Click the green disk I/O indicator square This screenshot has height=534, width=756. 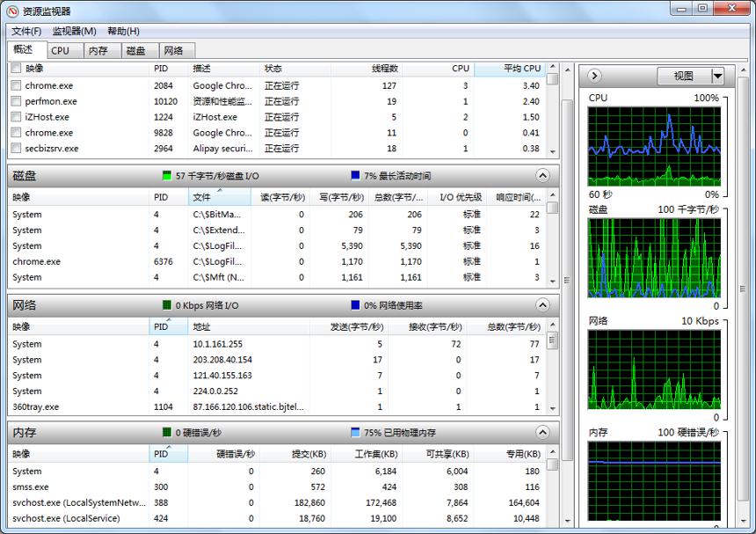tap(167, 176)
